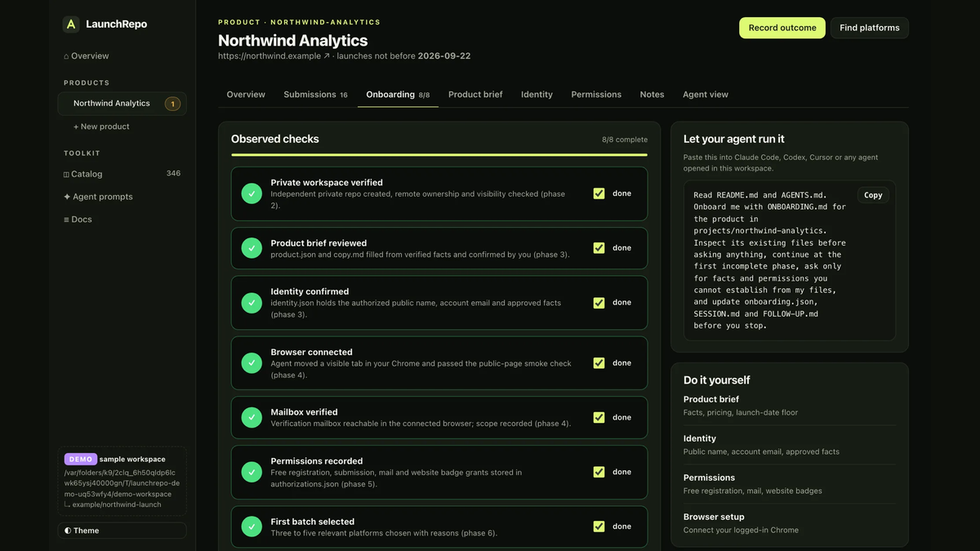Click the half-moon Theme icon
The width and height of the screenshot is (980, 551).
click(68, 531)
